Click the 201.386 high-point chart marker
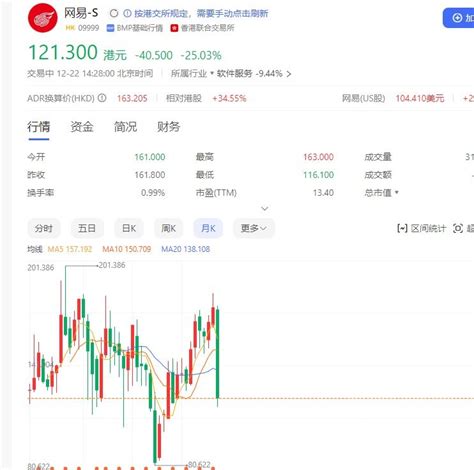The height and width of the screenshot is (470, 474). 112,265
